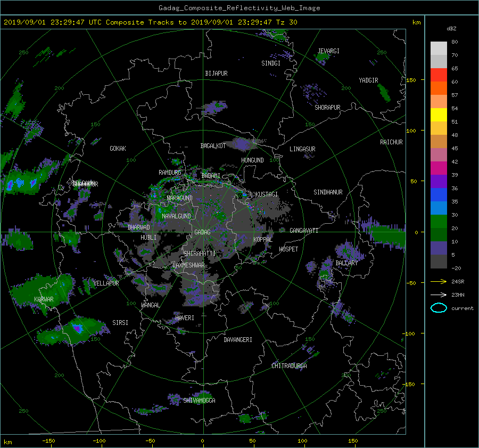Click the LAXMESHWAR city label
479x448 pixels.
point(188,265)
